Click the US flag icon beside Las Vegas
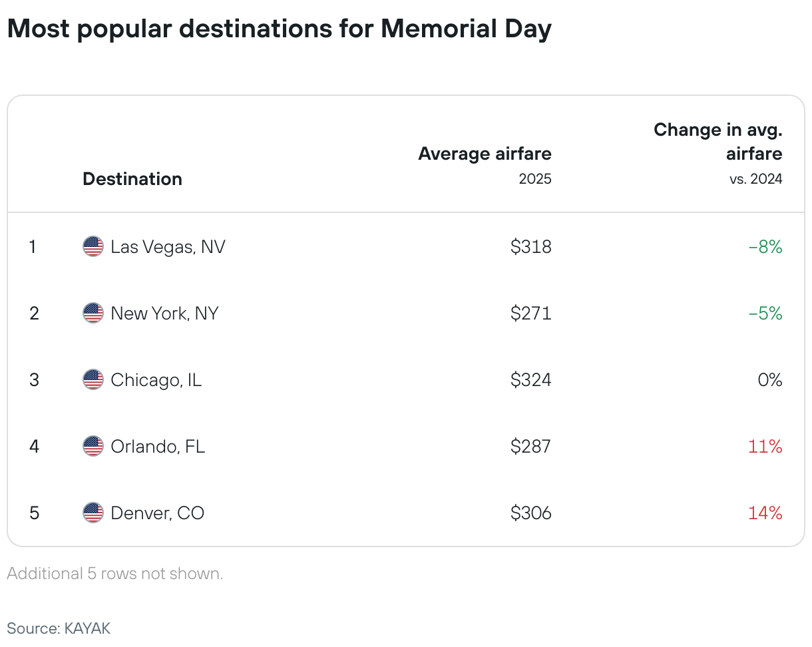 93,247
